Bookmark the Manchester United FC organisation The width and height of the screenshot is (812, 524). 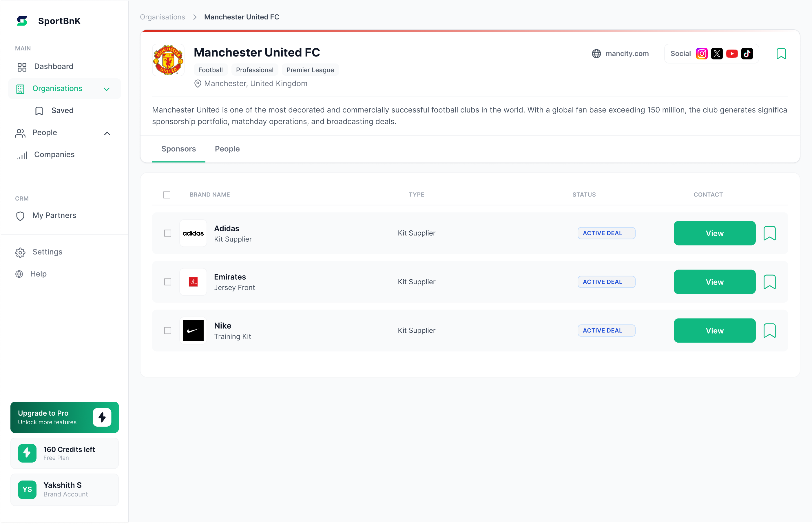click(x=781, y=54)
